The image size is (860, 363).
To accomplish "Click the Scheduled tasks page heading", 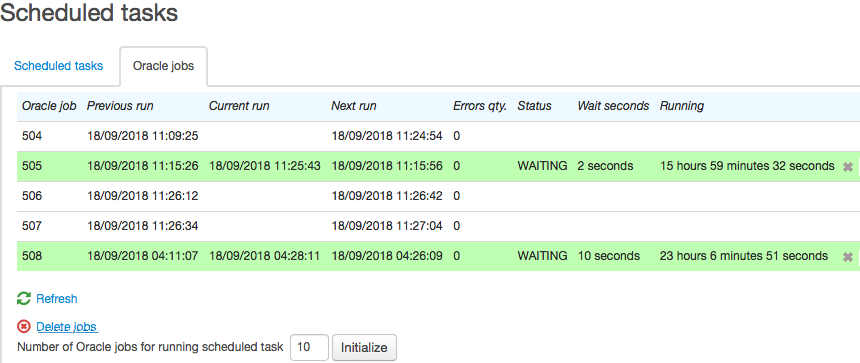I will pyautogui.click(x=89, y=12).
